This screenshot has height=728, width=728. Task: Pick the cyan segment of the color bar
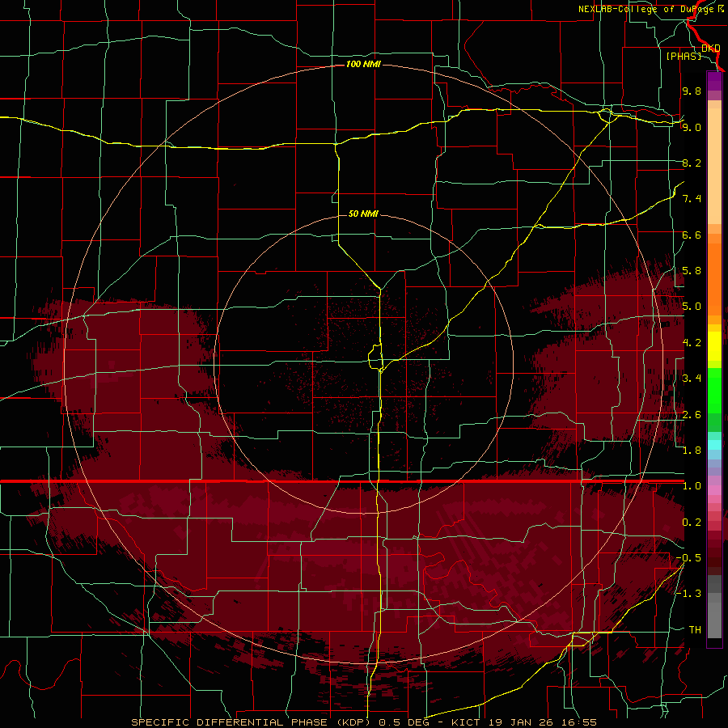coord(714,445)
